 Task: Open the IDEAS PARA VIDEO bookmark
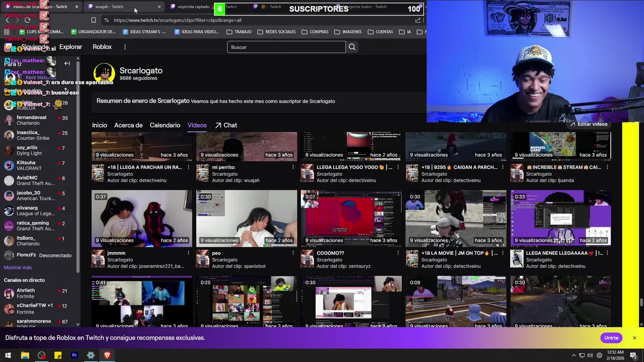pyautogui.click(x=196, y=32)
